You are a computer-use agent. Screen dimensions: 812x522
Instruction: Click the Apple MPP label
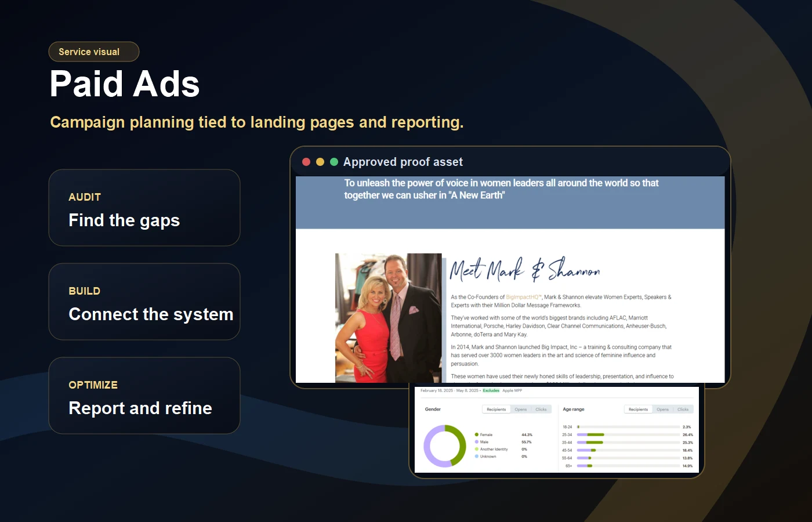coord(512,391)
